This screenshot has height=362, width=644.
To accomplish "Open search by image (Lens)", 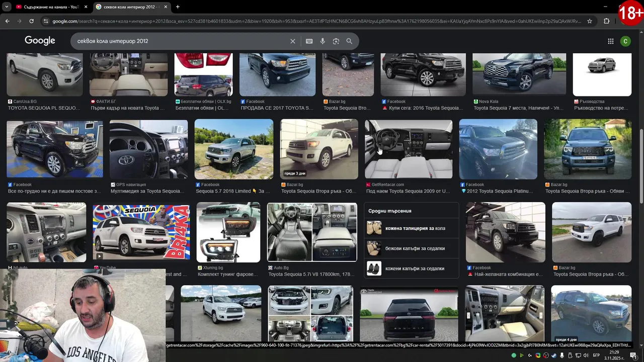I will [x=336, y=41].
